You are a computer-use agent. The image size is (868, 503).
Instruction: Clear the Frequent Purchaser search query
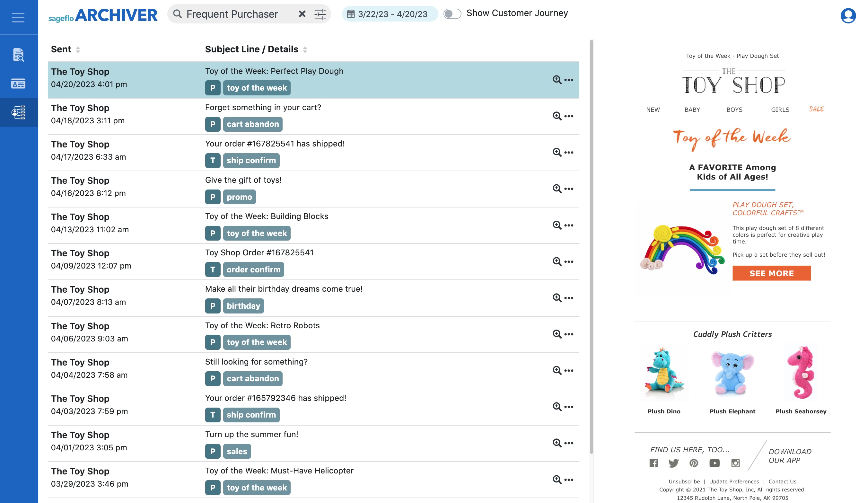302,14
